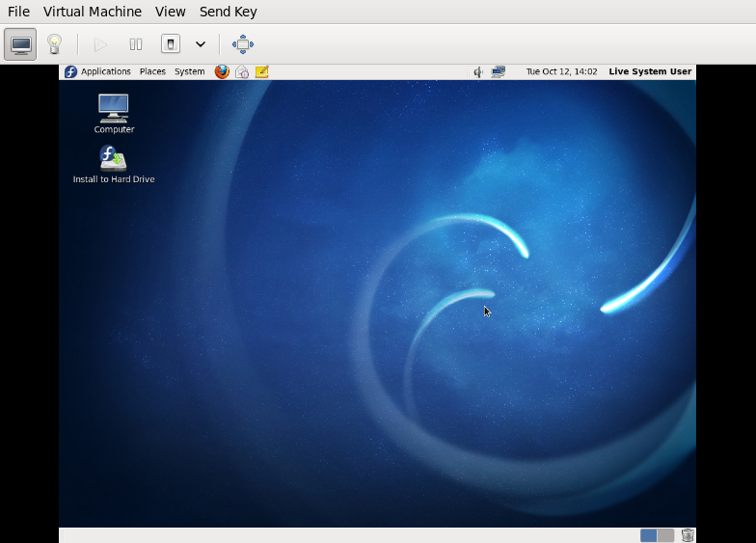Open the notes applet on panel
756x543 pixels.
tap(261, 71)
